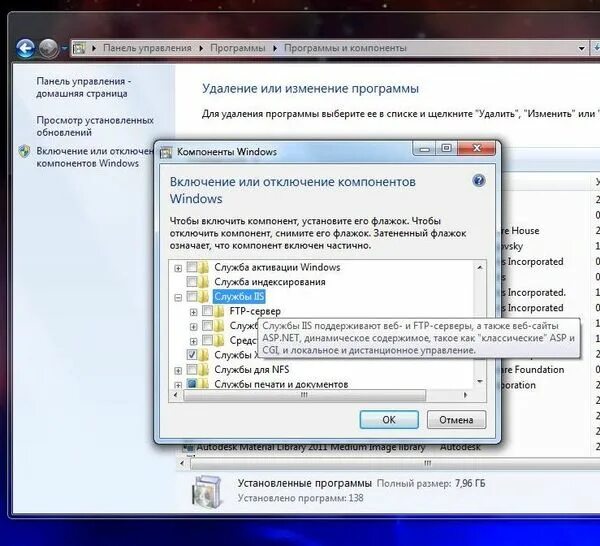
Task: Select 'Службы для NFS' label
Action: click(x=251, y=370)
